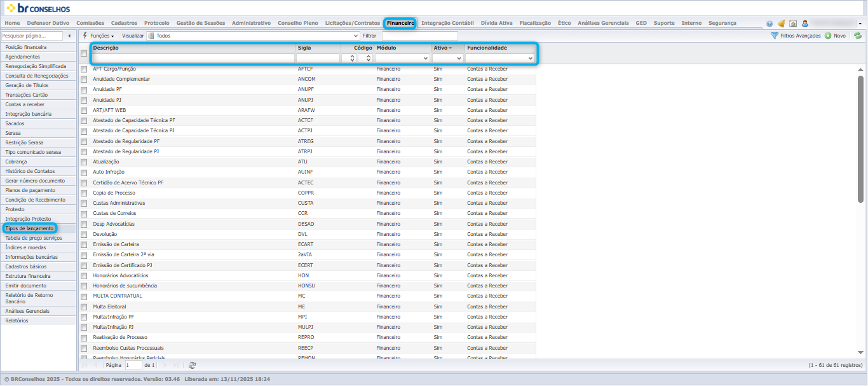
Task: Collapse the sidebar with the left arrow
Action: (69, 36)
